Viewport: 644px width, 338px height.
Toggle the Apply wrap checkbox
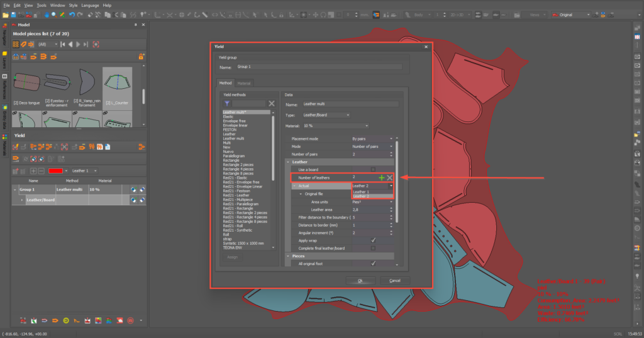click(x=373, y=240)
